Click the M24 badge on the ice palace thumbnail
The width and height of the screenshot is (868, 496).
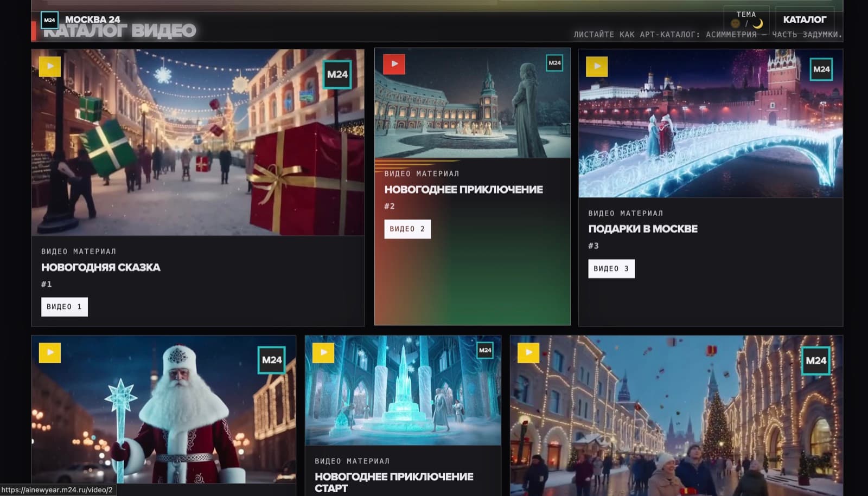click(x=485, y=350)
